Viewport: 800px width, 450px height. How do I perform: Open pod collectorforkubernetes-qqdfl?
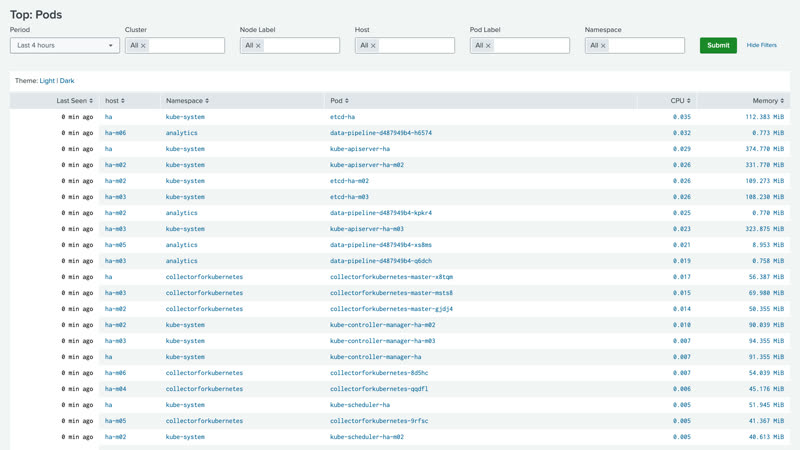point(379,389)
